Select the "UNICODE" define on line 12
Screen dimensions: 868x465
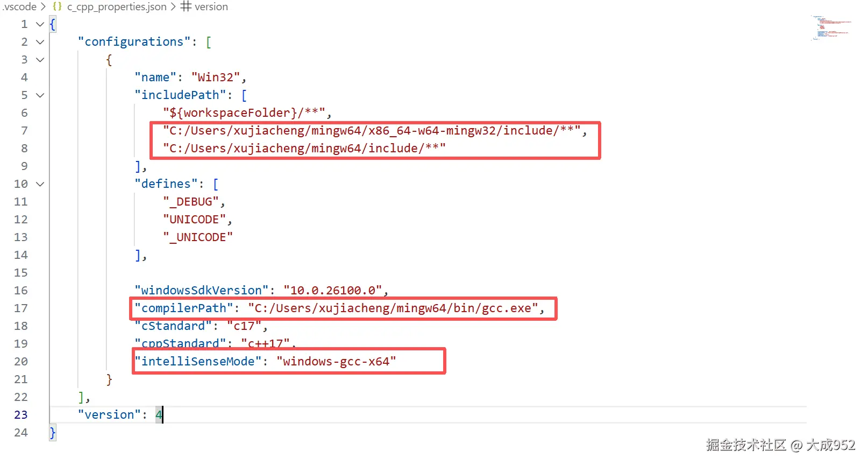pos(194,220)
